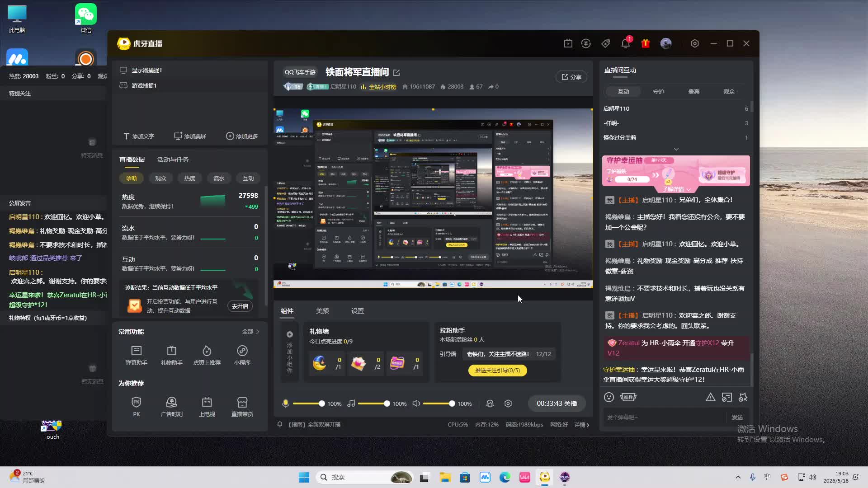Image resolution: width=868 pixels, height=488 pixels.
Task: Click the 去开启 voting button
Action: tap(240, 306)
